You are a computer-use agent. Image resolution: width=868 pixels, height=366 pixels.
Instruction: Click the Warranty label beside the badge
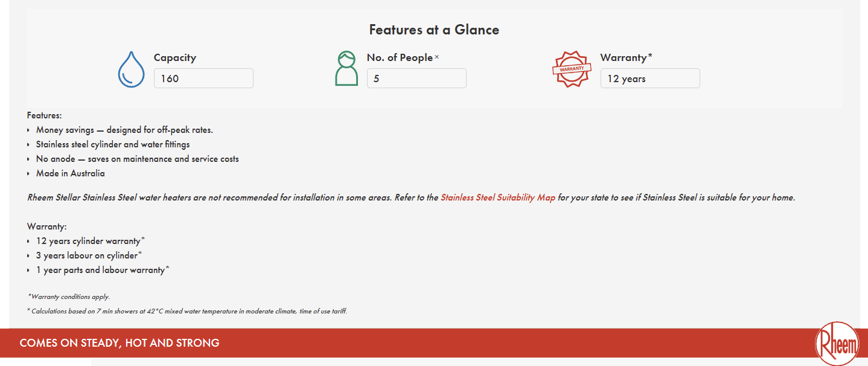pyautogui.click(x=624, y=58)
